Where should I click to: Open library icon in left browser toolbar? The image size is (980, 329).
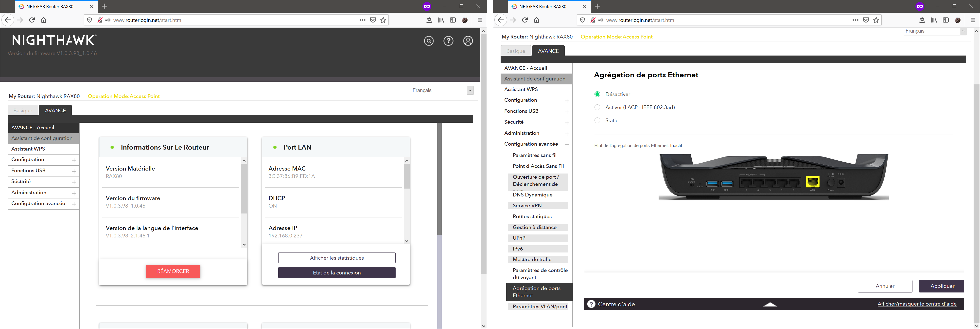441,20
